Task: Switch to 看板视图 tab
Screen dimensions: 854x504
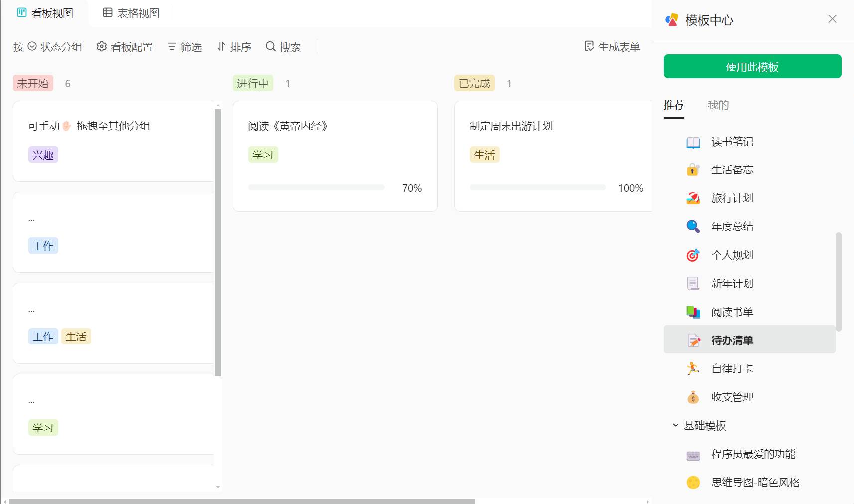Action: [45, 13]
